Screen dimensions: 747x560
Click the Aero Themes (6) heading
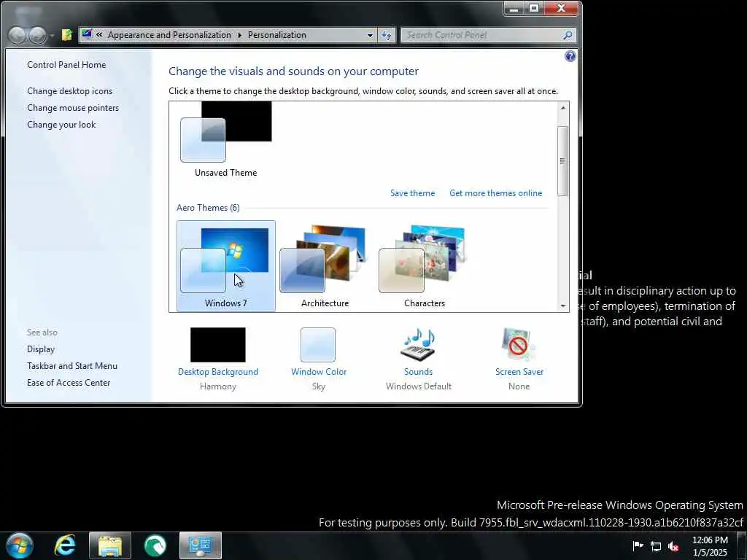coord(208,208)
